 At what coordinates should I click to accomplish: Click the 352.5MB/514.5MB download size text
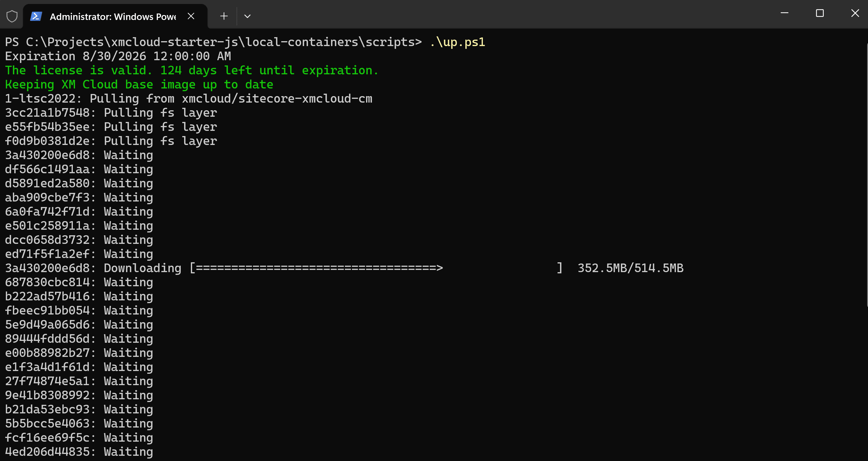point(630,268)
